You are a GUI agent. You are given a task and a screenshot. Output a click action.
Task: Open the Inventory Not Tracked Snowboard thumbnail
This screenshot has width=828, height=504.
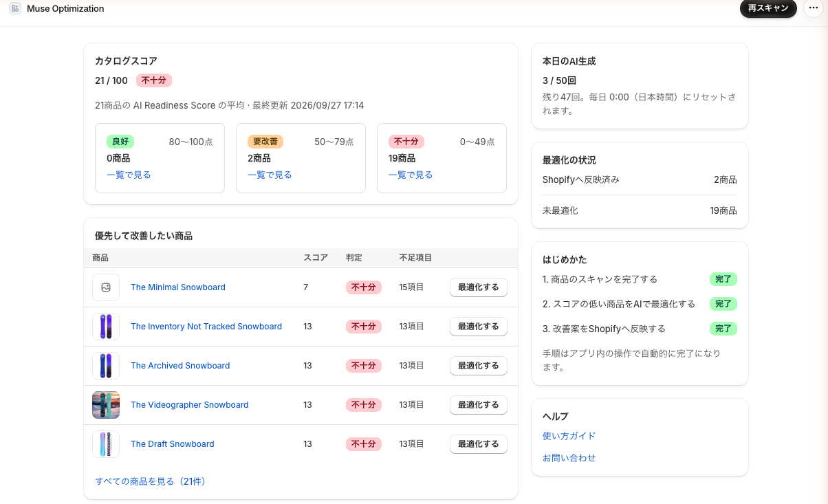point(106,327)
